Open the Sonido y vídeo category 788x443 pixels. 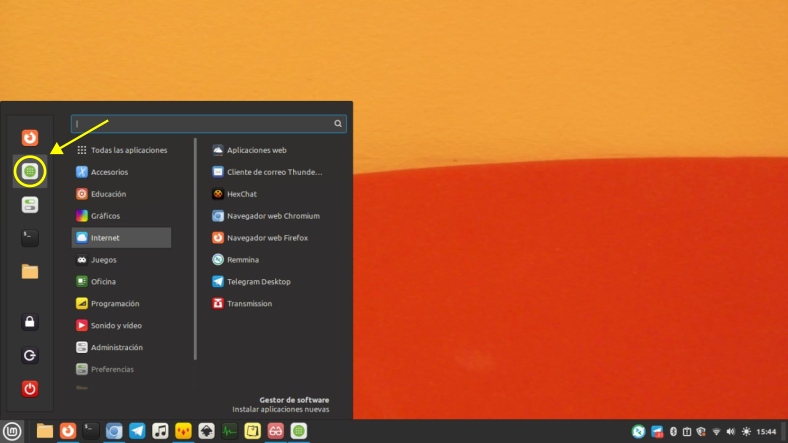(x=121, y=325)
